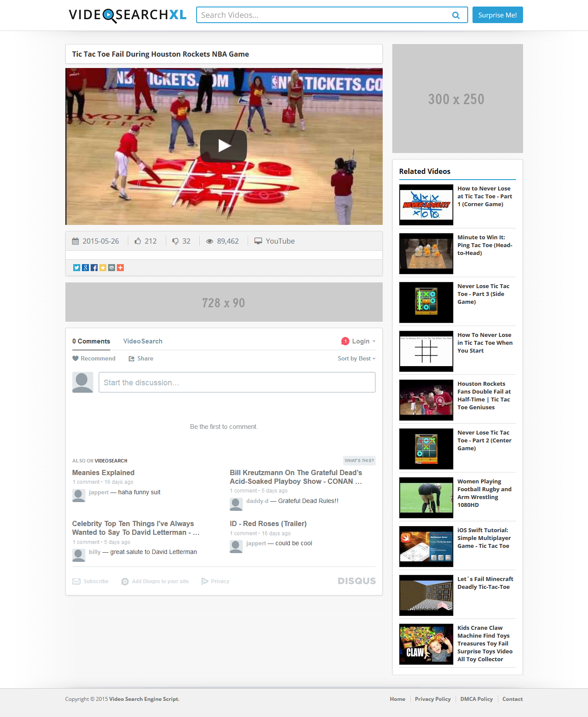Share the video on Facebook

tap(94, 268)
